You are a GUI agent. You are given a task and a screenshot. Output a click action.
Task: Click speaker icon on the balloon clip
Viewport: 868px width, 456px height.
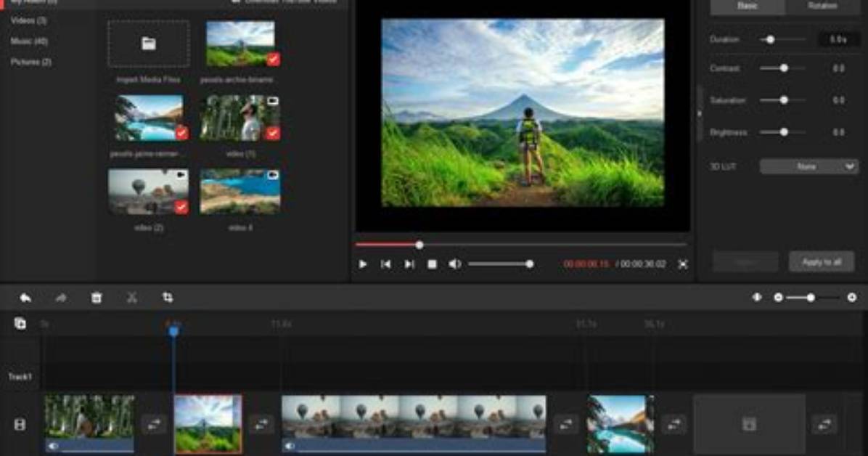290,446
